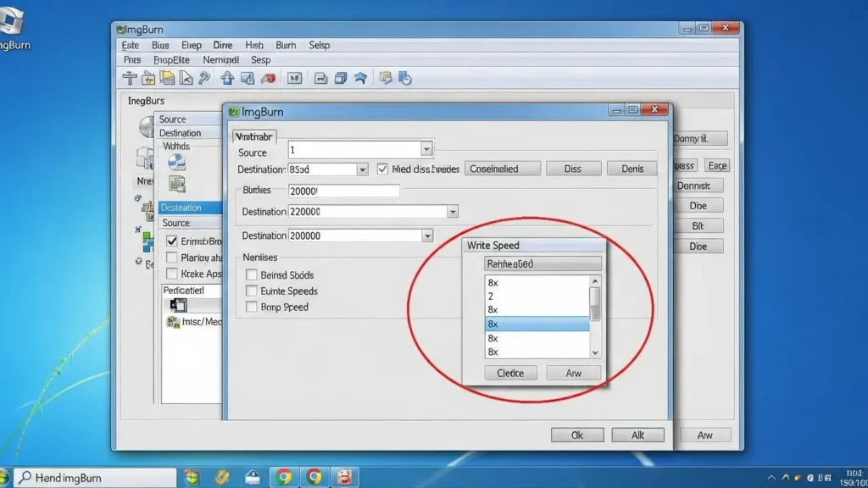The height and width of the screenshot is (488, 868).
Task: Check the Bmp Speed checkbox
Action: coord(252,307)
